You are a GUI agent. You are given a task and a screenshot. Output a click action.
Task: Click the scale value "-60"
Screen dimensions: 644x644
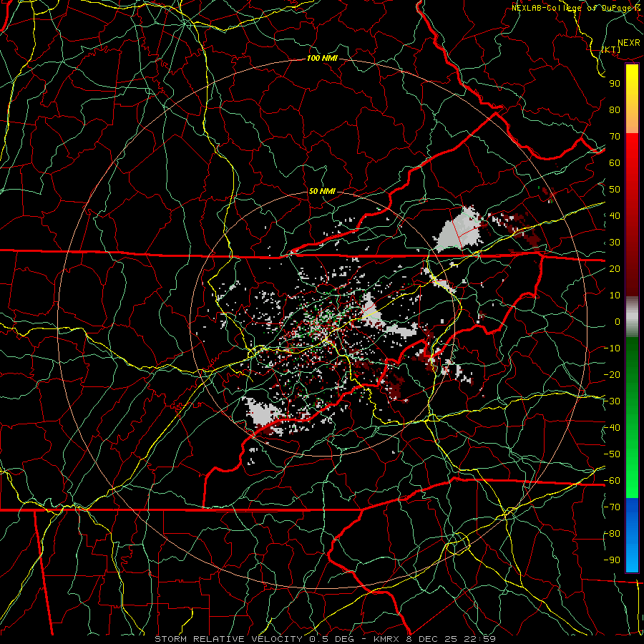point(612,481)
